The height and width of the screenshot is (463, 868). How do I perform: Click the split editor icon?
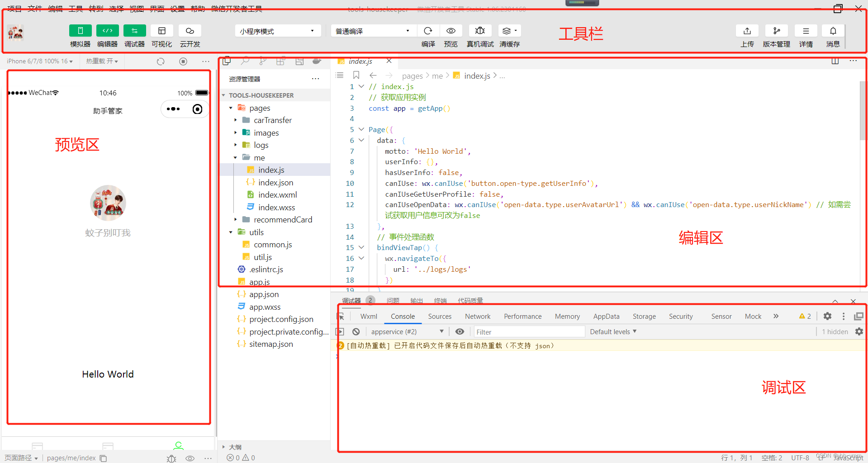(x=835, y=61)
